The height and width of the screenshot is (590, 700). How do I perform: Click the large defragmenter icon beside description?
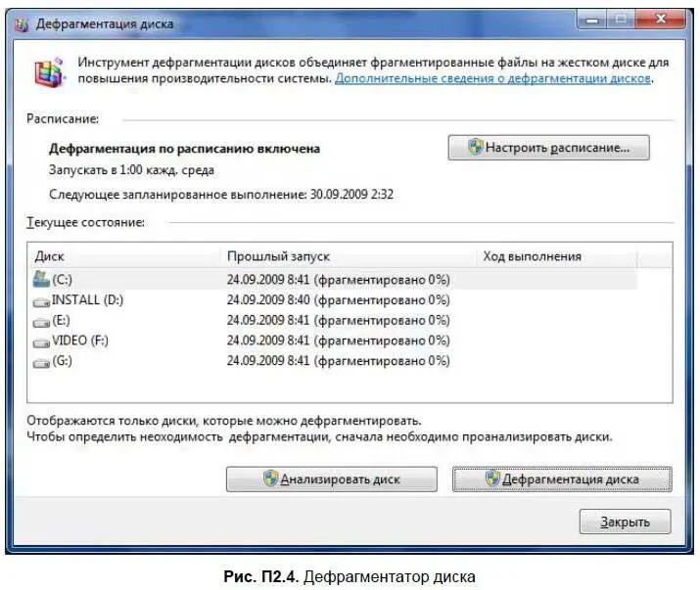coord(50,71)
